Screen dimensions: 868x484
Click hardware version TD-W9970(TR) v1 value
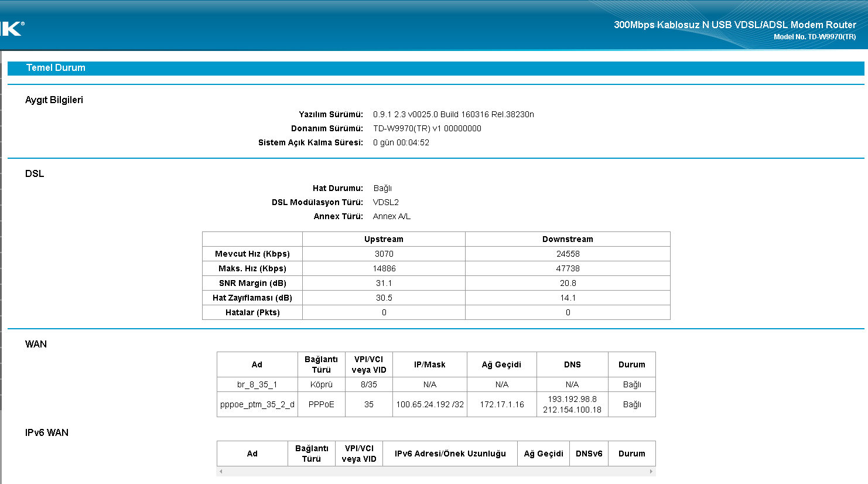[x=427, y=128]
